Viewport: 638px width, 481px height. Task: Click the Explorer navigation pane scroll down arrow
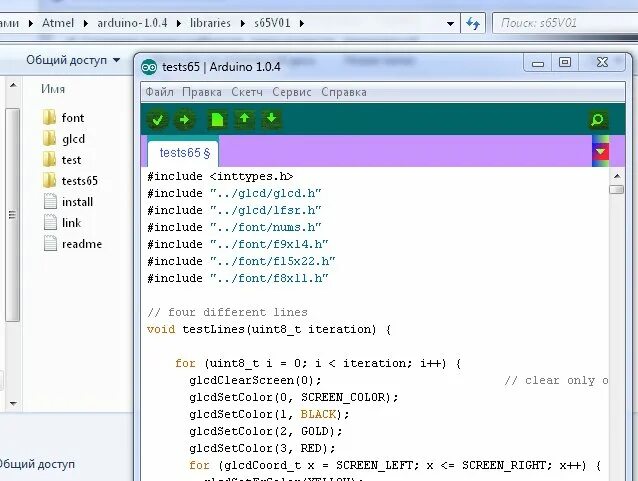[x=13, y=404]
